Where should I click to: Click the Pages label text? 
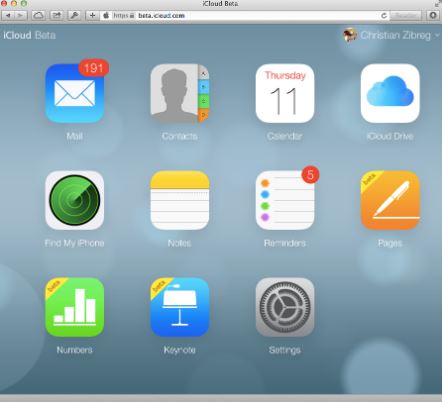[x=390, y=243]
